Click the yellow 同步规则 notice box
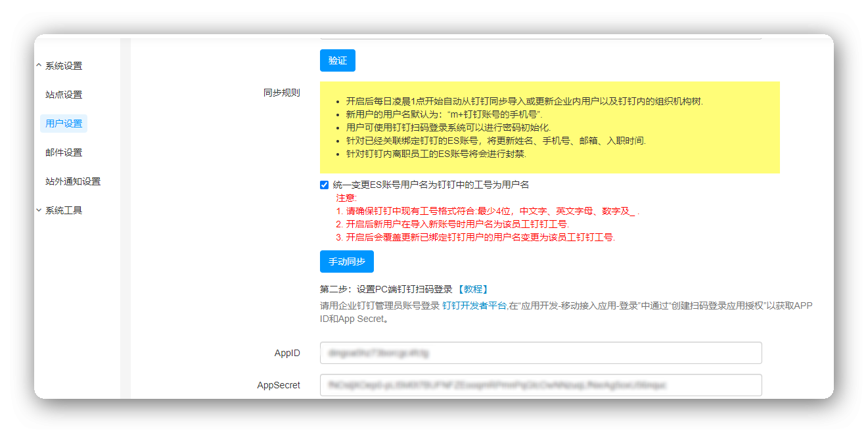Viewport: 868px width, 433px height. click(x=549, y=127)
